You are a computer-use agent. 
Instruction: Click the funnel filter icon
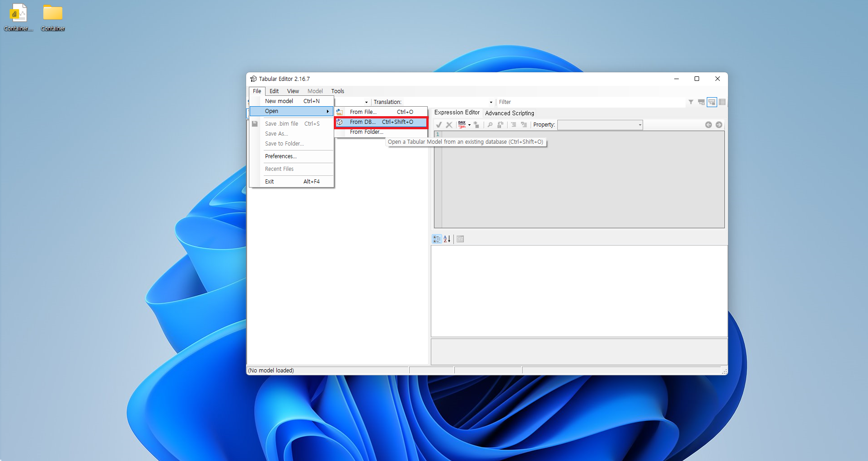coord(691,102)
